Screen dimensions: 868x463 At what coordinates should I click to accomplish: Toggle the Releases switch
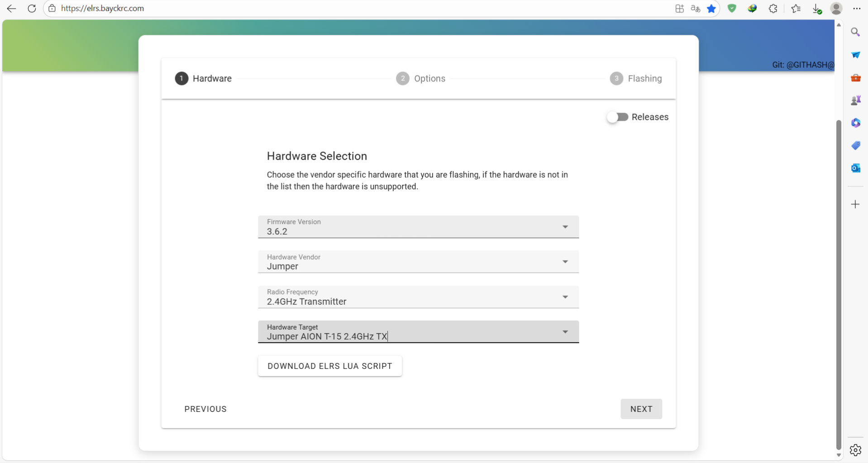(618, 117)
